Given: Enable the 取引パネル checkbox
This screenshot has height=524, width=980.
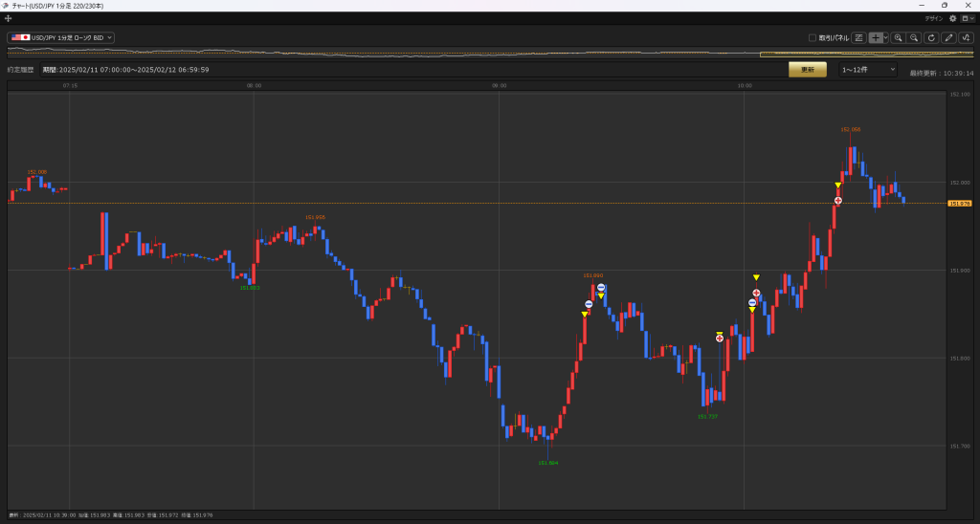Looking at the screenshot, I should (x=813, y=37).
